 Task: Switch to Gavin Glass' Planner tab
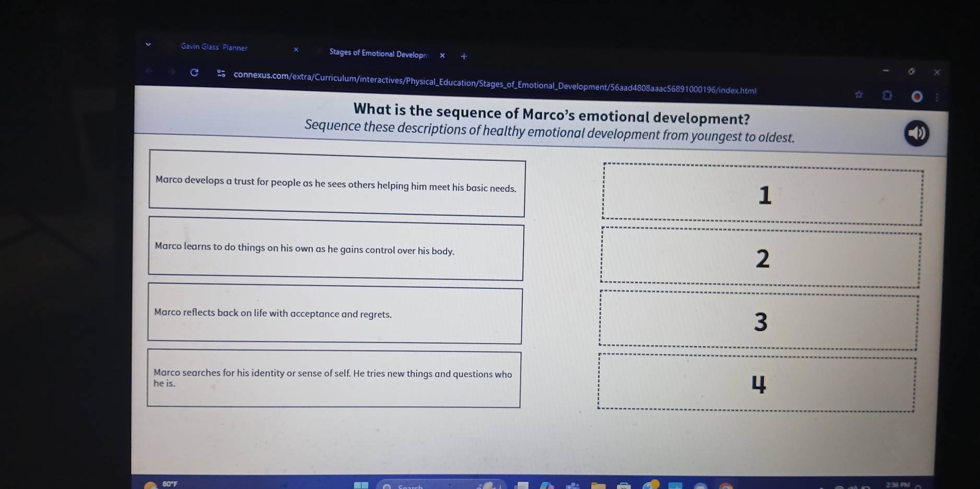[x=214, y=47]
